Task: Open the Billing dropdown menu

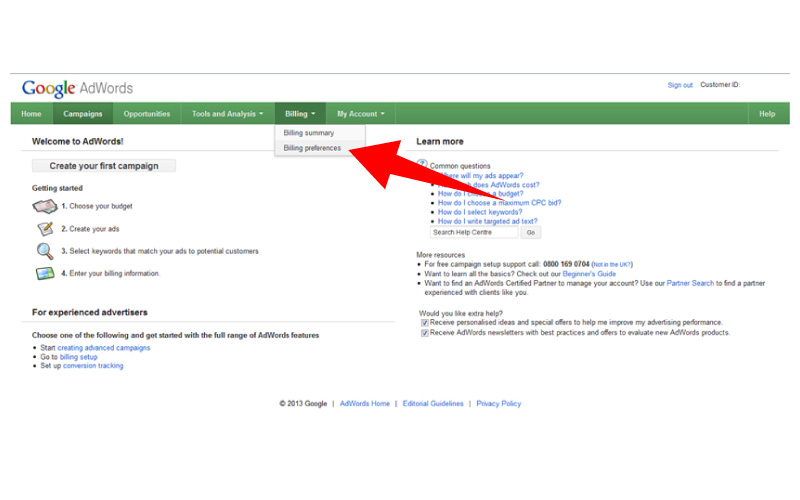Action: [x=300, y=114]
